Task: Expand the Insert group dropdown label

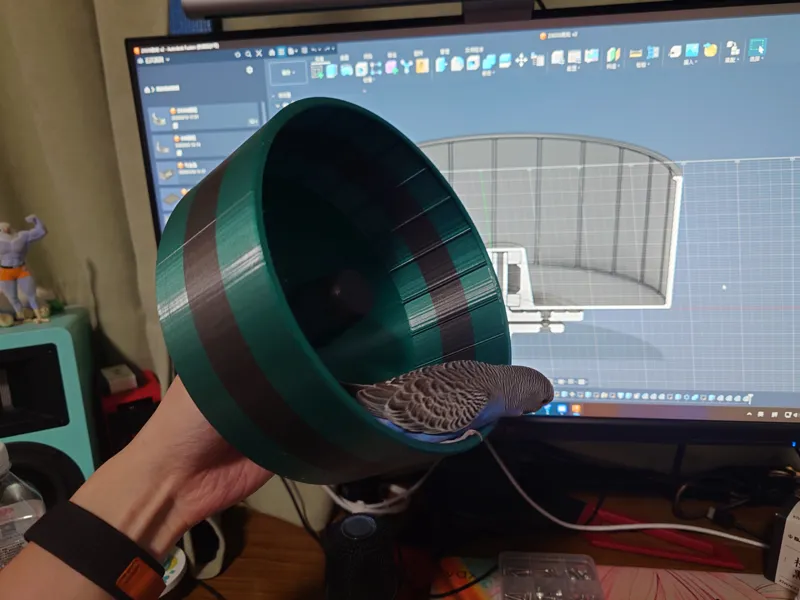Action: 690,62
